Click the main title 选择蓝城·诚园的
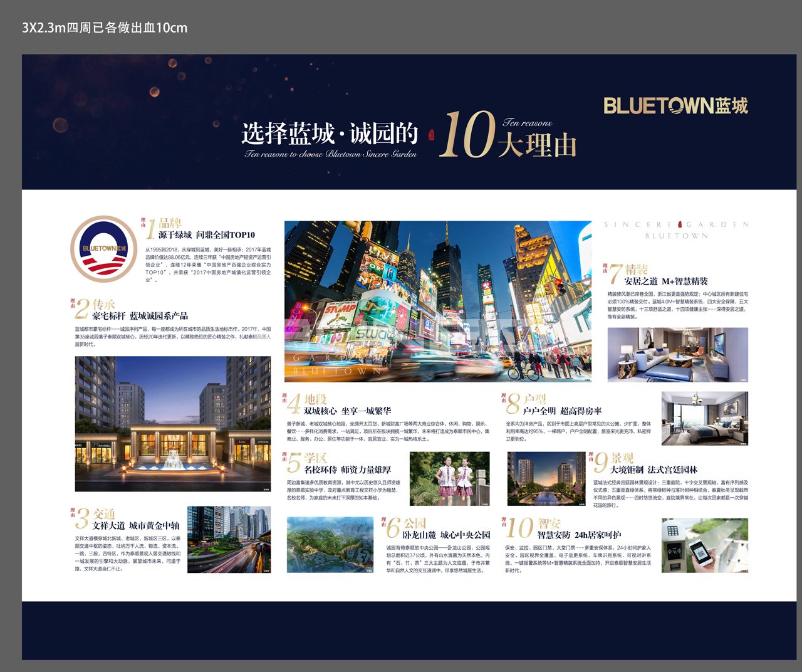 (330, 134)
